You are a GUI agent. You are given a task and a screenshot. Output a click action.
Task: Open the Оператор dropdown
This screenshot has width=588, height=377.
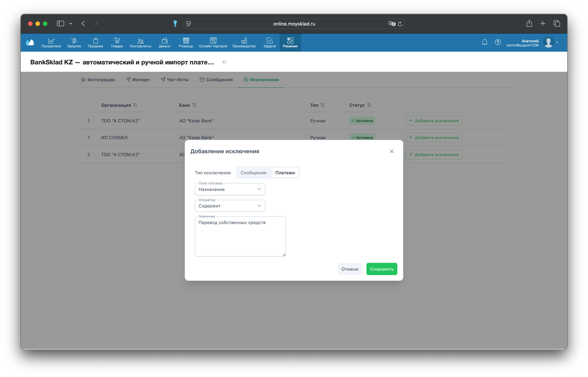230,206
